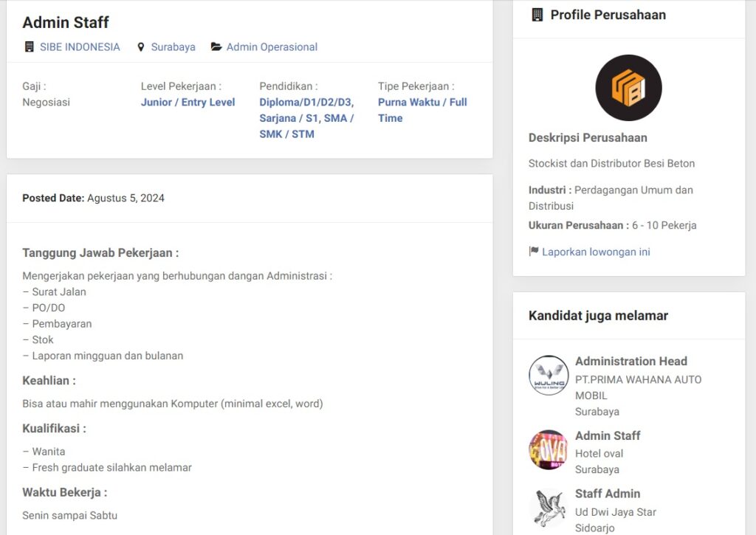
Task: Select the Admin Operasional category link
Action: (x=272, y=47)
